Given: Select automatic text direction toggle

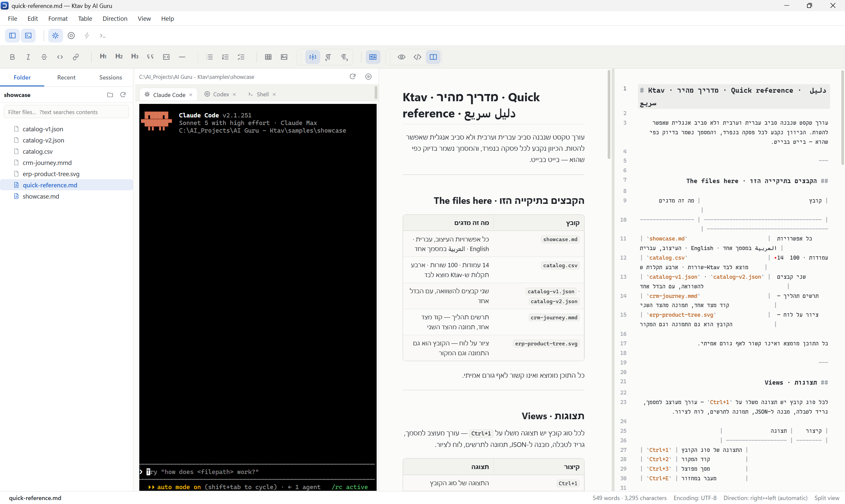Looking at the screenshot, I should (x=313, y=57).
